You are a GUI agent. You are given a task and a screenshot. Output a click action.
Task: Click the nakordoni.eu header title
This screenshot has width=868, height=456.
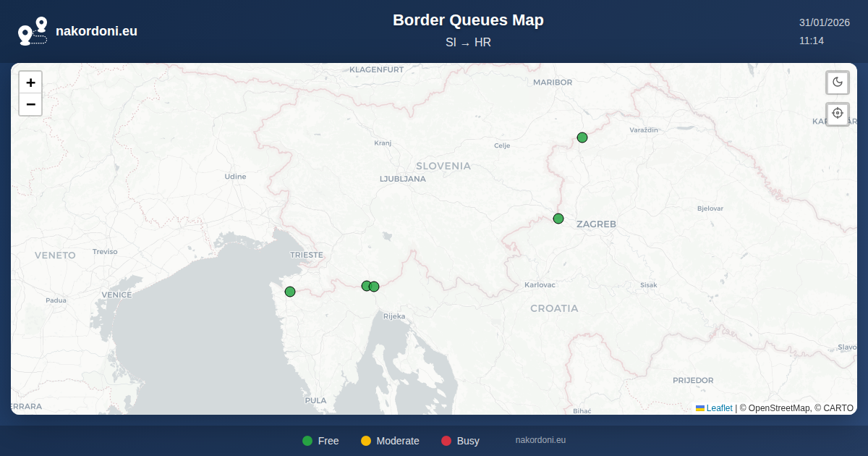(96, 31)
